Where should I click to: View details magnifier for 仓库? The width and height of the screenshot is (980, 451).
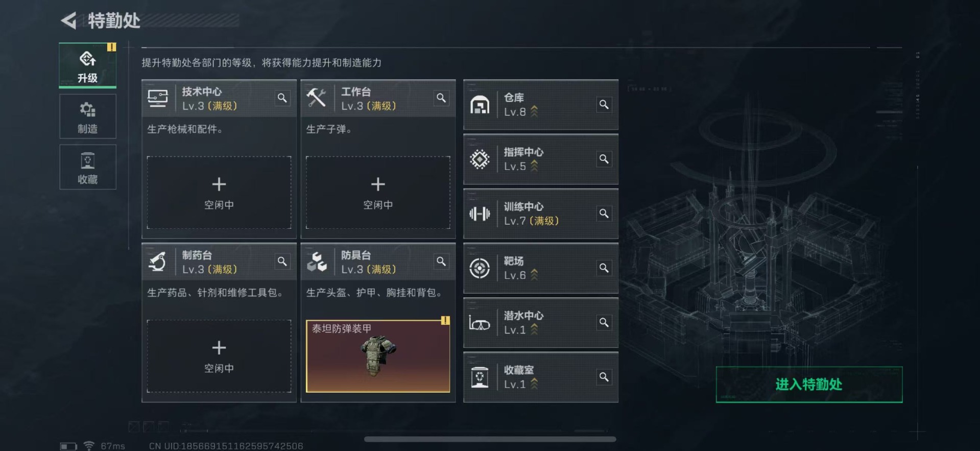(x=604, y=105)
